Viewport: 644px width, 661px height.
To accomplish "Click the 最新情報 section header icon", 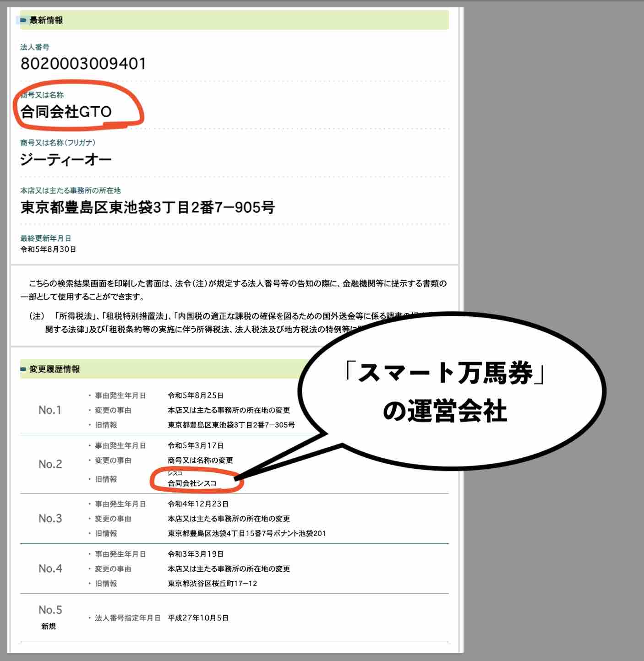I will tap(22, 19).
